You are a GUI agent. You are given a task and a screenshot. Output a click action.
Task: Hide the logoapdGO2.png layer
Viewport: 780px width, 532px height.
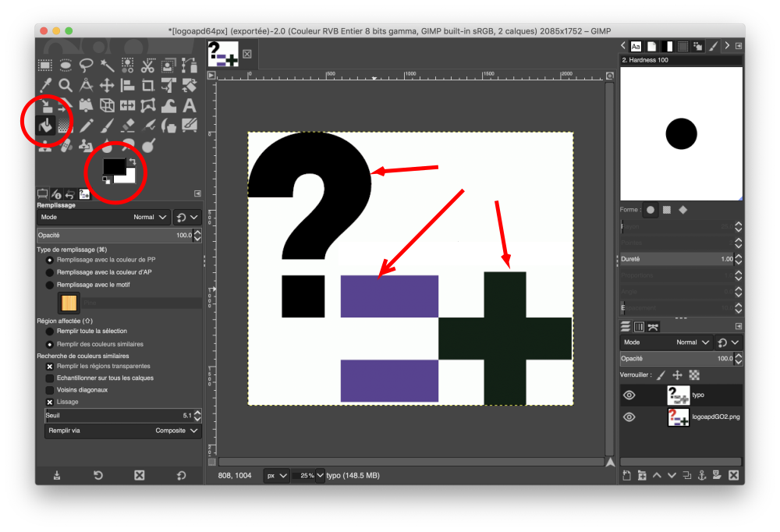[x=629, y=417]
